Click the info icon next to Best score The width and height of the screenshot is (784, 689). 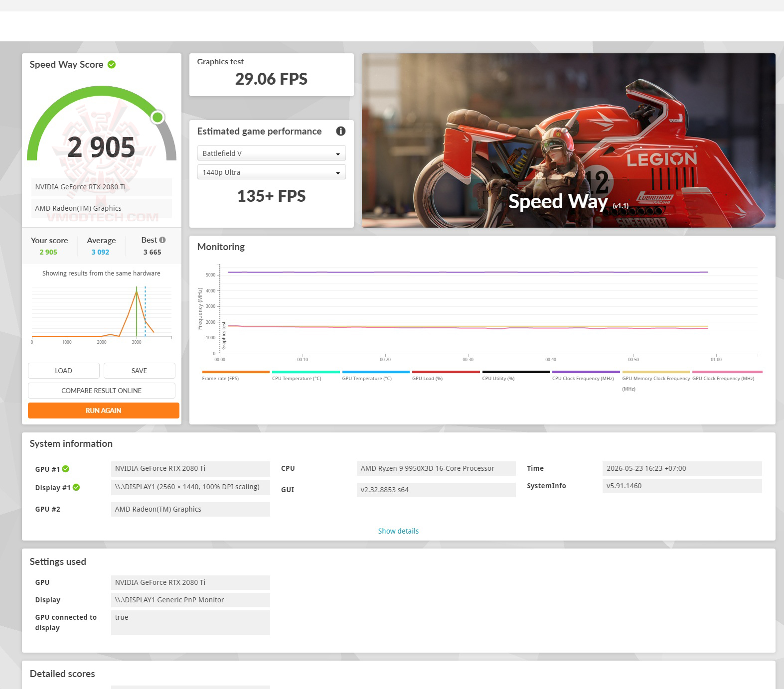tap(162, 240)
